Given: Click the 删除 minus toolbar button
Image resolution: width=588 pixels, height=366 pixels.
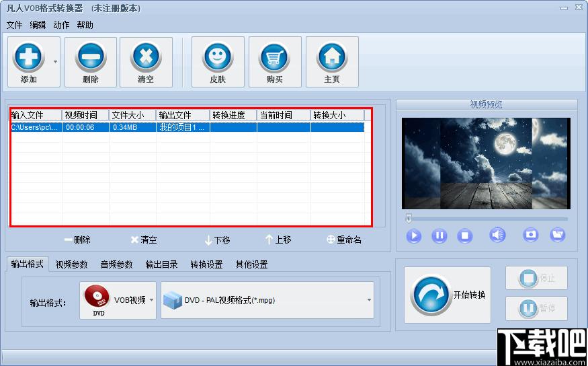Looking at the screenshot, I should [x=90, y=62].
